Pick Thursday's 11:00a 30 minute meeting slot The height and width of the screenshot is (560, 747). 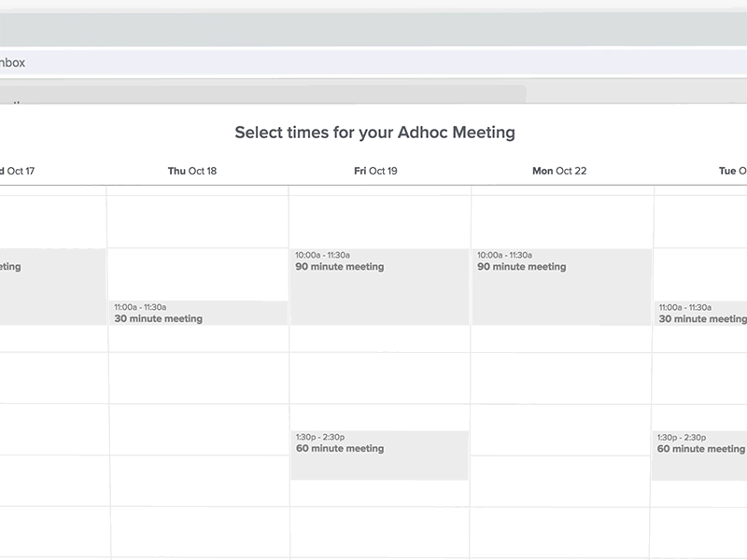(x=198, y=314)
